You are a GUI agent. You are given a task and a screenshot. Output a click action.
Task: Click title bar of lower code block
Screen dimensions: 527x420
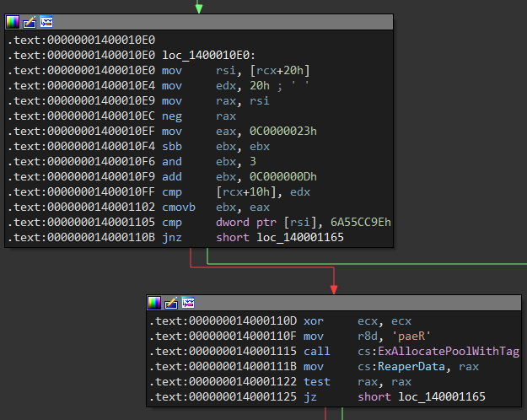(334, 303)
